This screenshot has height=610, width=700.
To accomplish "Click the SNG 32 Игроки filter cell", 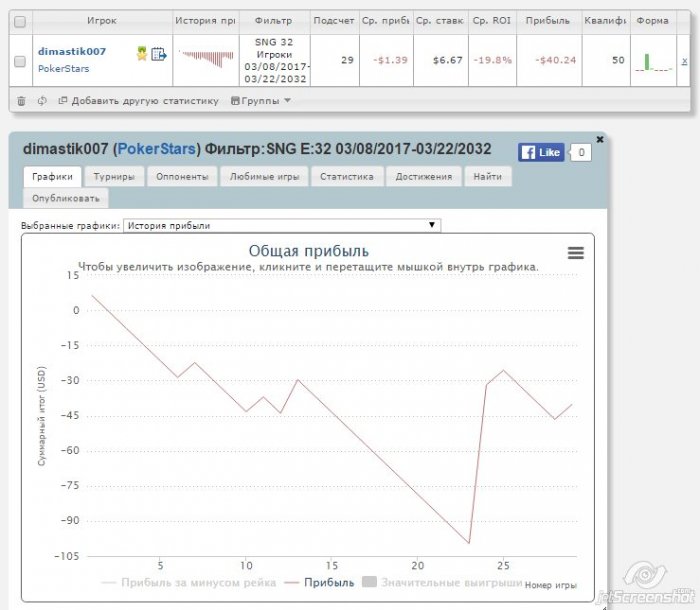I will [275, 61].
